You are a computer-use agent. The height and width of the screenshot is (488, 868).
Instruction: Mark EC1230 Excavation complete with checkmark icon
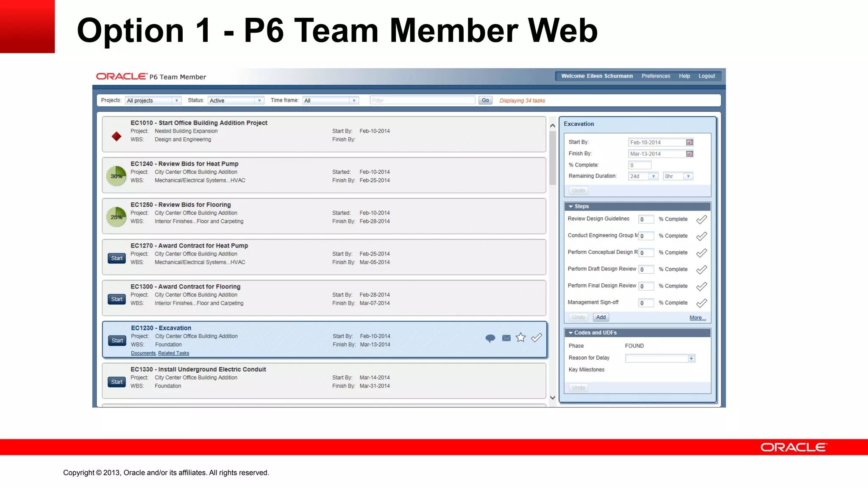[x=537, y=338]
